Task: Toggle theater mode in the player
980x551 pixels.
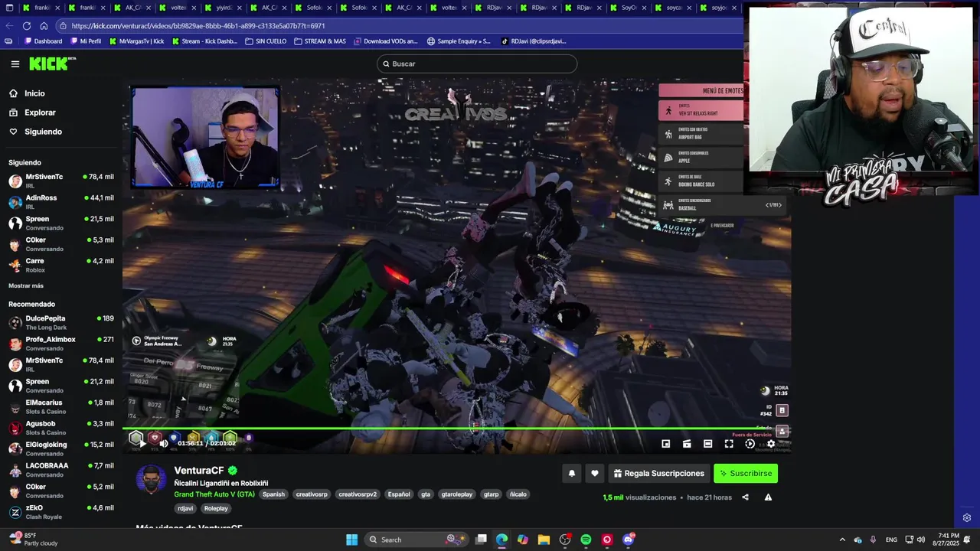Action: tap(708, 444)
